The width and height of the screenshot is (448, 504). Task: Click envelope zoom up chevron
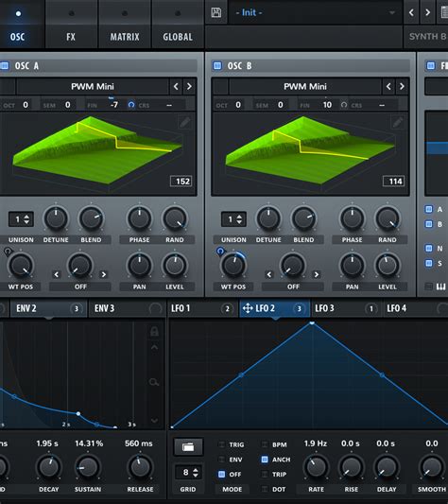pos(154,347)
